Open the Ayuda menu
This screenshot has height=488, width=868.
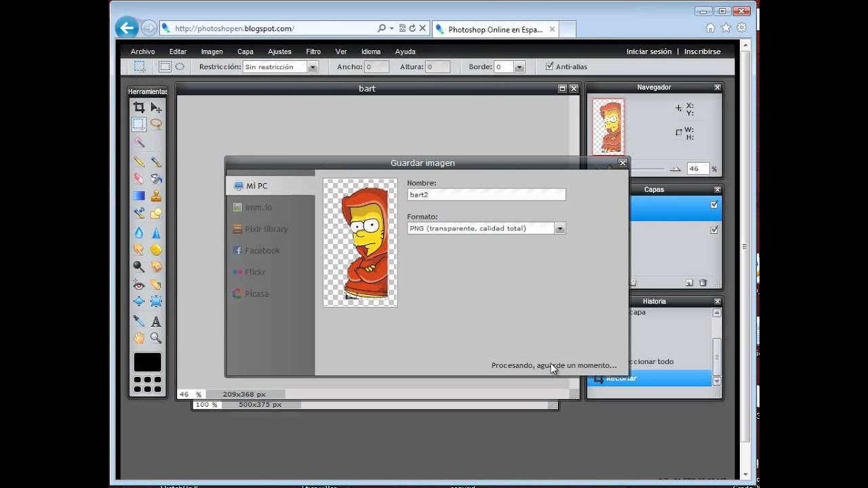(x=406, y=52)
